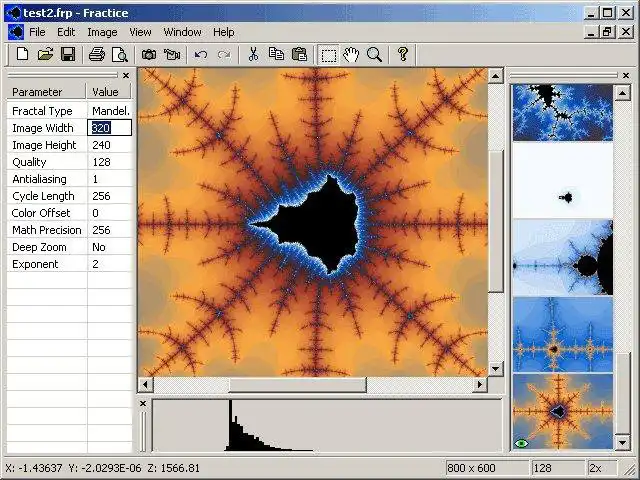Create a new document with New icon

[x=22, y=54]
